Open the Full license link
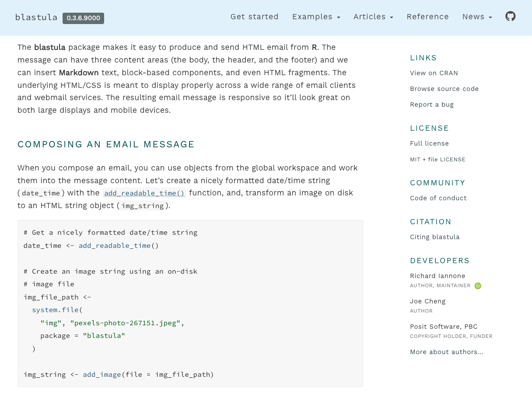Image resolution: width=532 pixels, height=393 pixels. (429, 143)
